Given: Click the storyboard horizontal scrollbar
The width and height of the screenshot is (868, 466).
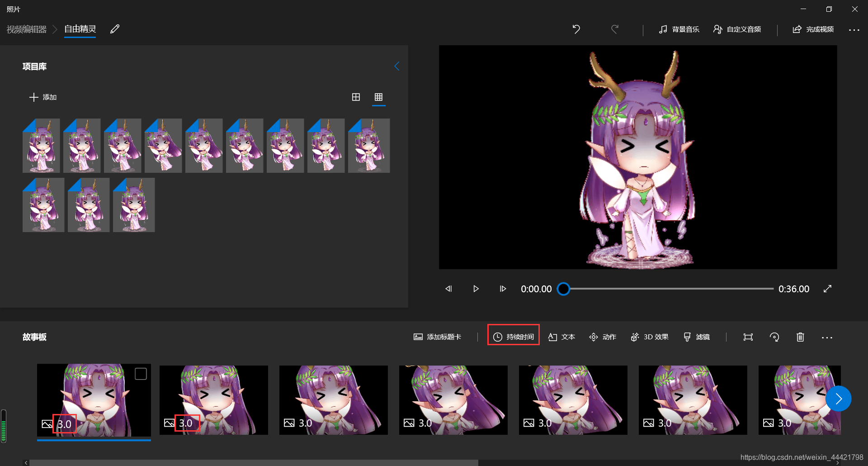Looking at the screenshot, I should (x=254, y=462).
